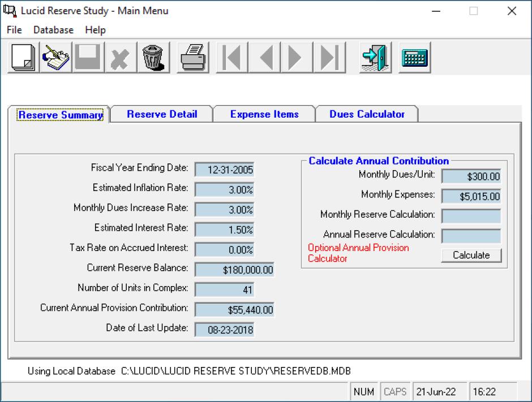This screenshot has width=532, height=402.
Task: Go to the previous record arrow
Action: click(x=265, y=57)
